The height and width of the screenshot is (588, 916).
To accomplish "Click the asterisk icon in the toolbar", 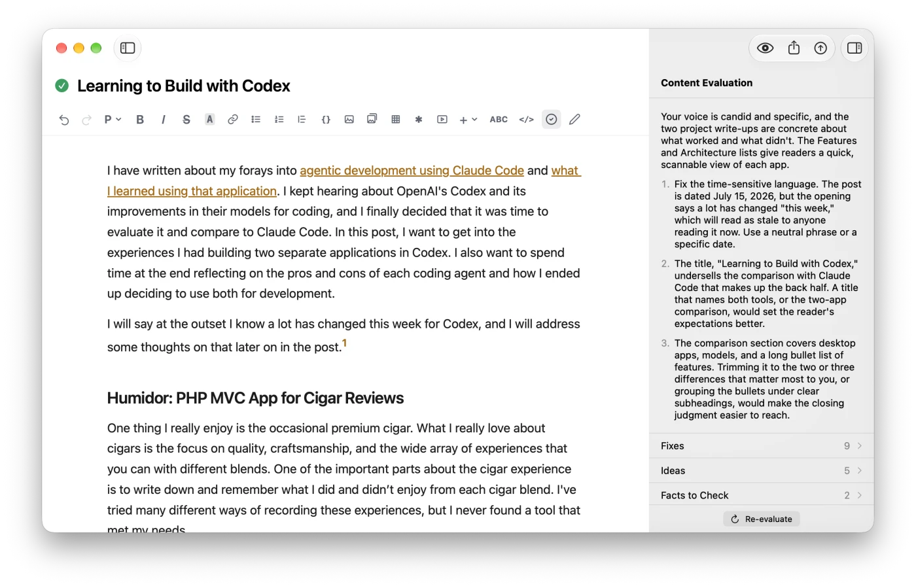I will (x=419, y=120).
